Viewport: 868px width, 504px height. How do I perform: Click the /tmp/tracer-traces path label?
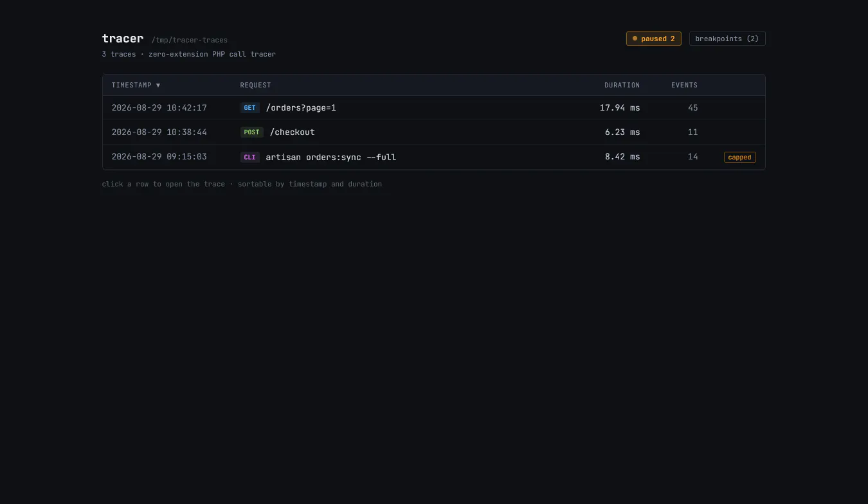190,40
